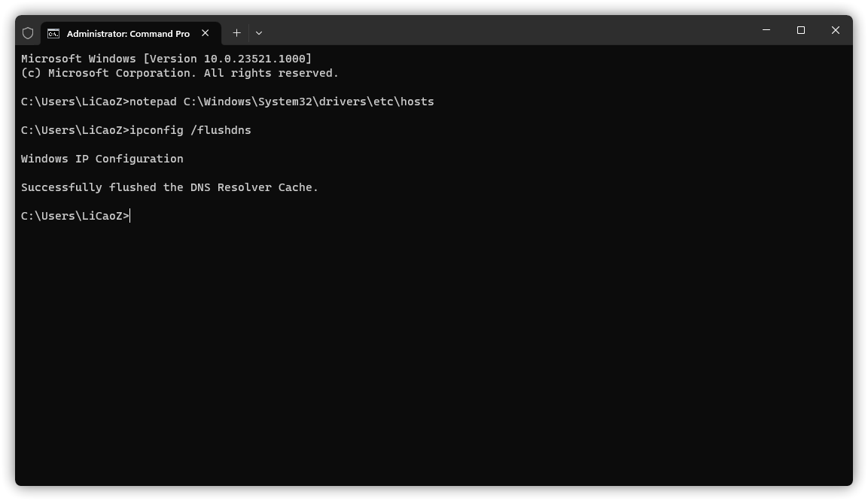Click the word 'Cache.' in output

click(x=298, y=187)
